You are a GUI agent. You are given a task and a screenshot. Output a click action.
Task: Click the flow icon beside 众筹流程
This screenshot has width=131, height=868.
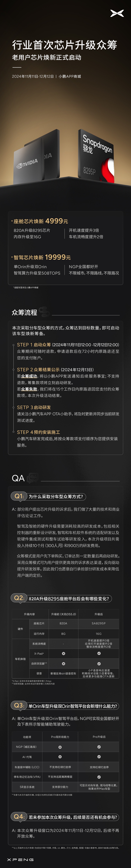click(x=44, y=312)
